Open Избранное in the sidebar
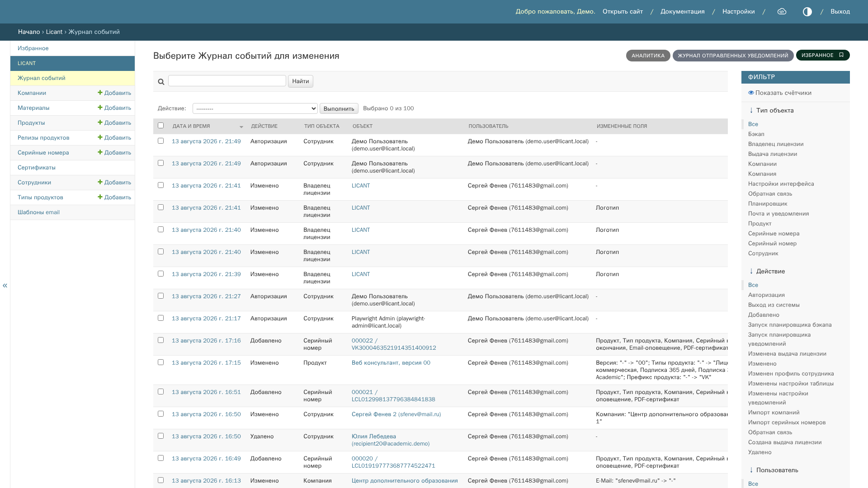This screenshot has width=868, height=488. tap(33, 48)
